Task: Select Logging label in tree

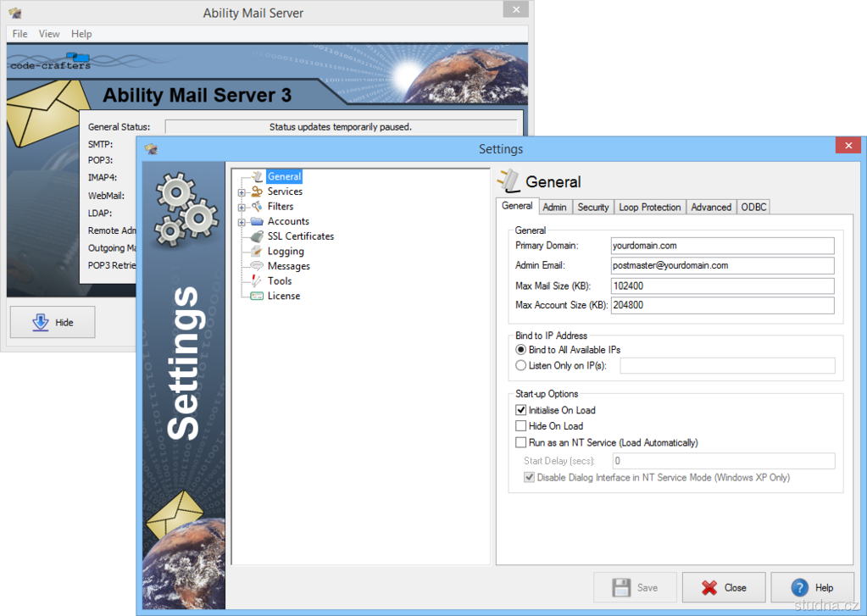Action: click(x=286, y=251)
